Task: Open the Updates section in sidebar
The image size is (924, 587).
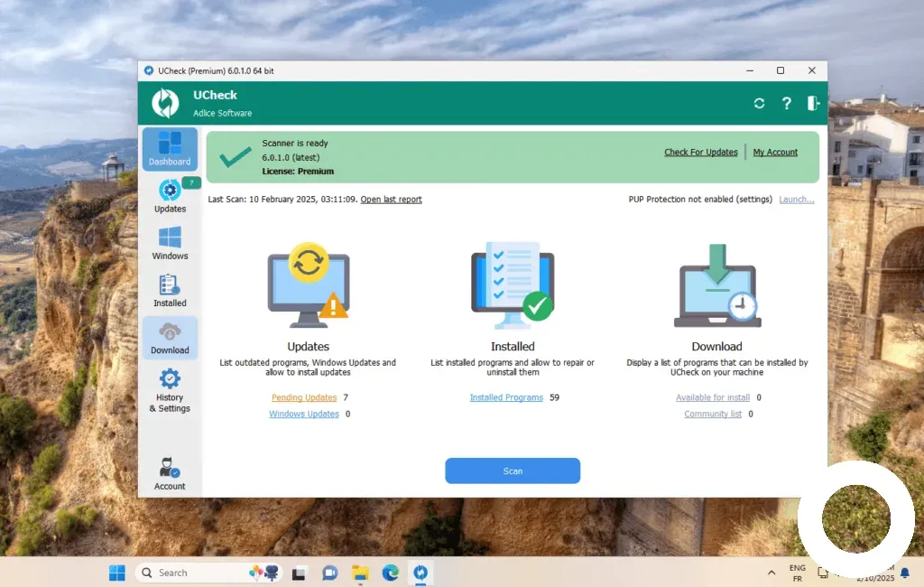Action: (x=170, y=197)
